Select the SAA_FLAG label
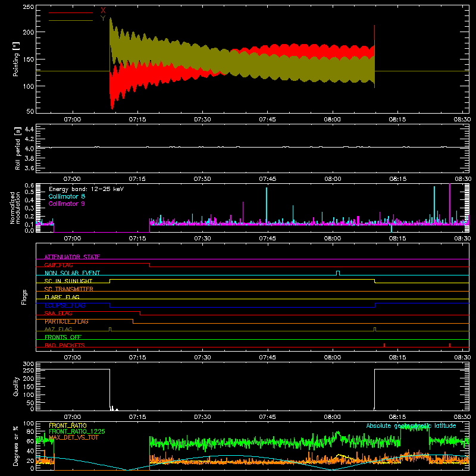476x476 pixels. pos(58,313)
